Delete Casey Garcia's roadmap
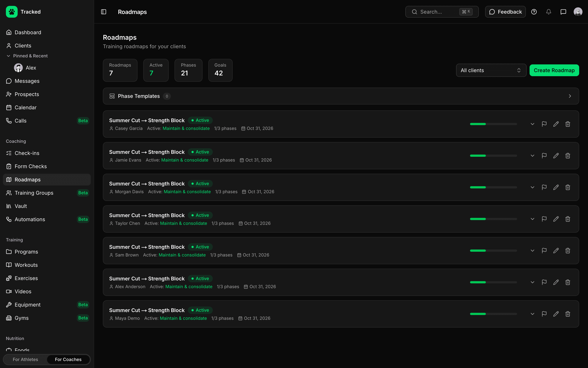This screenshot has height=368, width=588. [x=568, y=124]
